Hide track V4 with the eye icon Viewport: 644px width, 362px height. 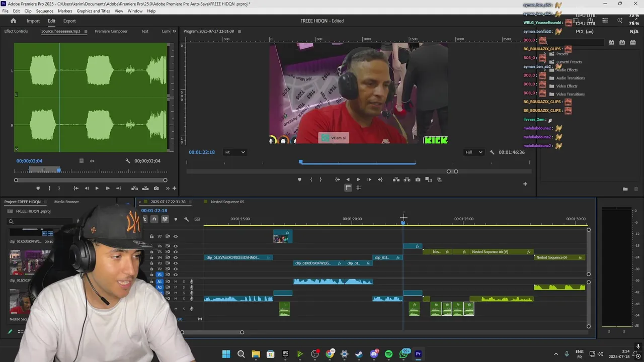tap(176, 257)
